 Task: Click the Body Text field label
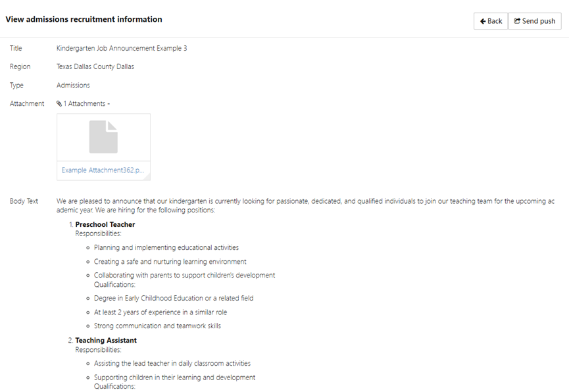click(24, 201)
